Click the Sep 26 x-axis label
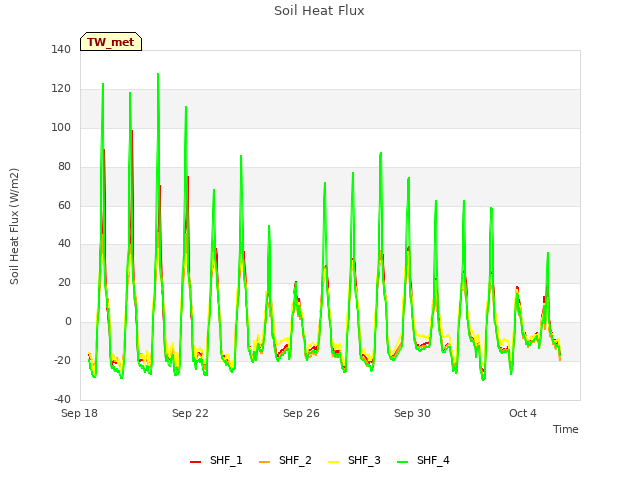This screenshot has height=480, width=640. click(301, 413)
